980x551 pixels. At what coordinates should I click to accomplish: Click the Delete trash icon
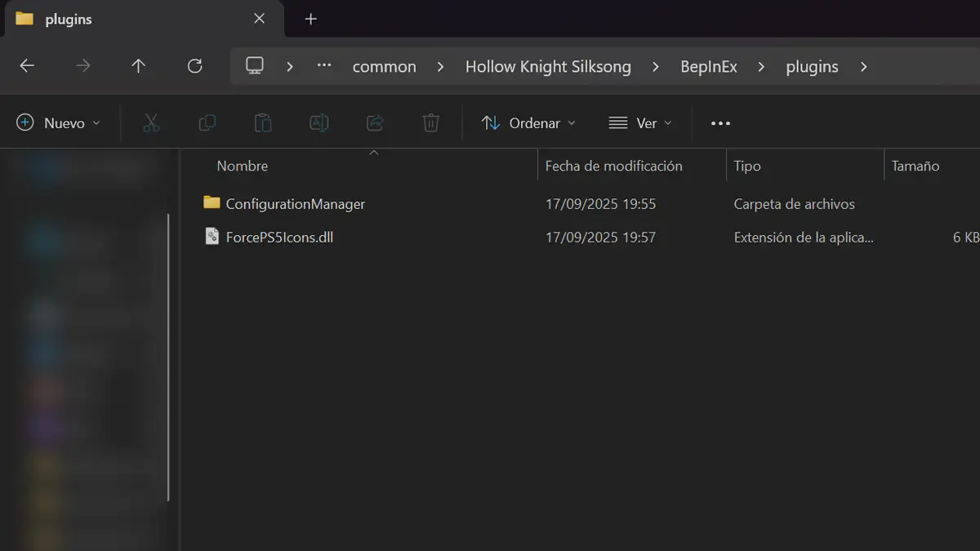(431, 123)
